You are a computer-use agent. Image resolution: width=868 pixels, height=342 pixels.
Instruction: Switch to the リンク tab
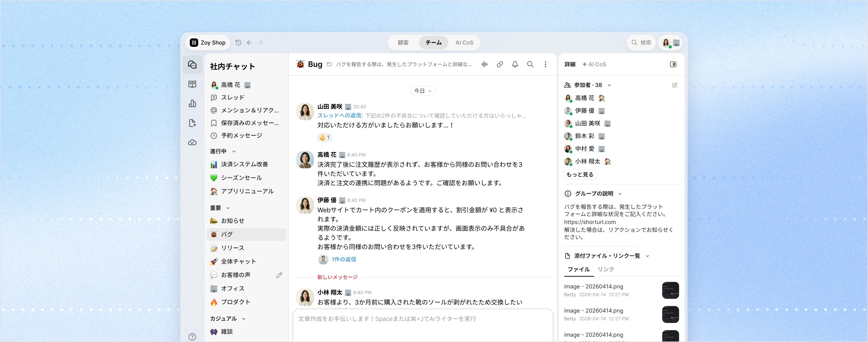pyautogui.click(x=606, y=269)
